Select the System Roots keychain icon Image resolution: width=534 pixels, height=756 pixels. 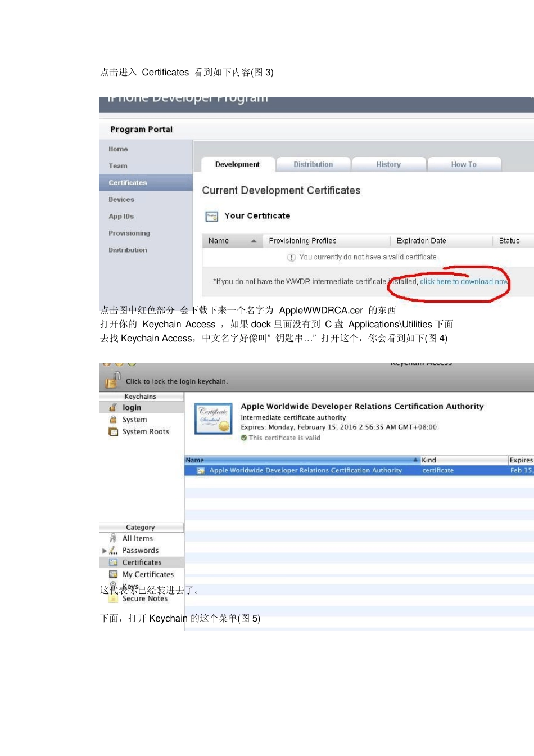click(x=113, y=431)
